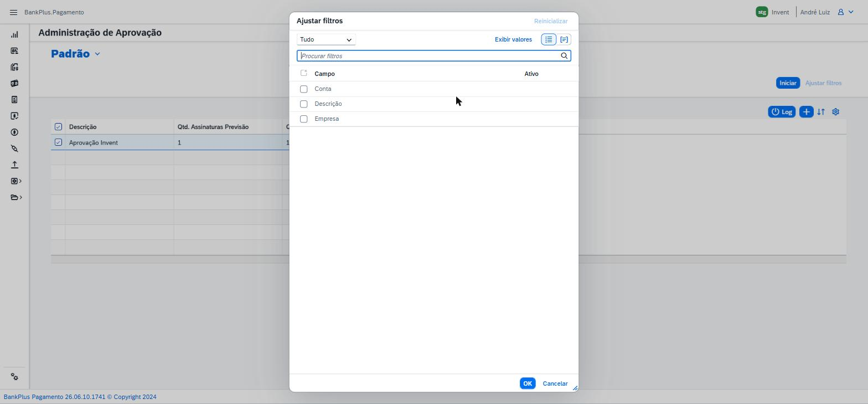The height and width of the screenshot is (404, 868).
Task: Uncheck the Aprovação Invent row checkbox
Action: tap(58, 142)
